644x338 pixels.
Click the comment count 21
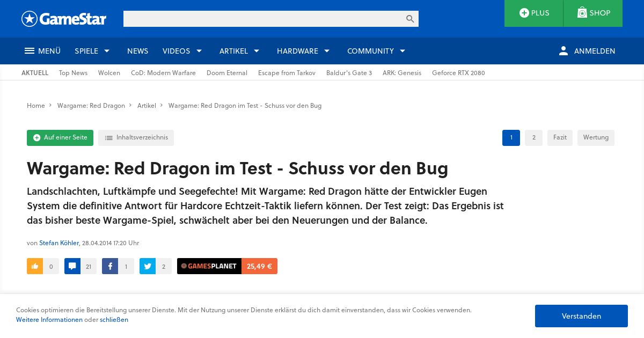coord(89,266)
